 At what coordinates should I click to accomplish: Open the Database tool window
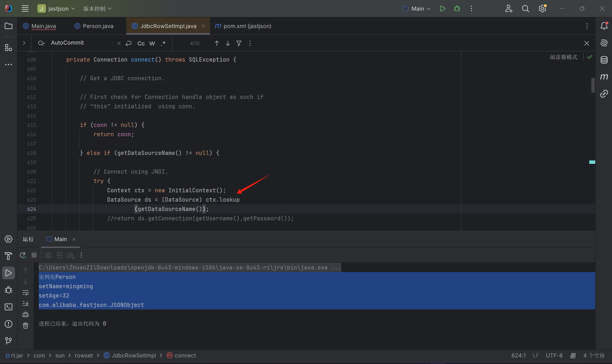tap(604, 60)
